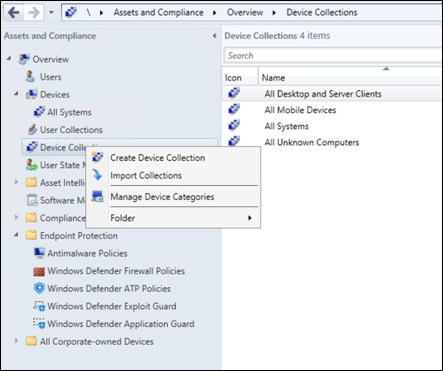Expand the Compliance Settings folder

coord(16,217)
